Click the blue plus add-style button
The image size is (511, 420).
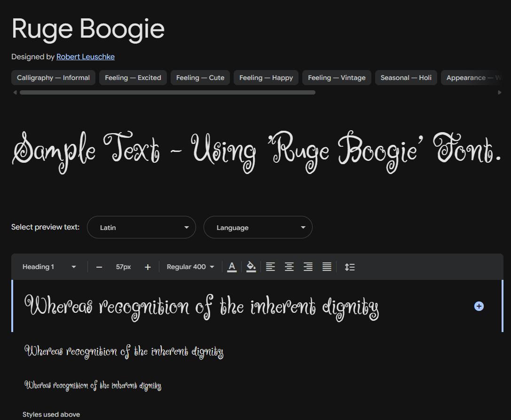click(x=479, y=306)
